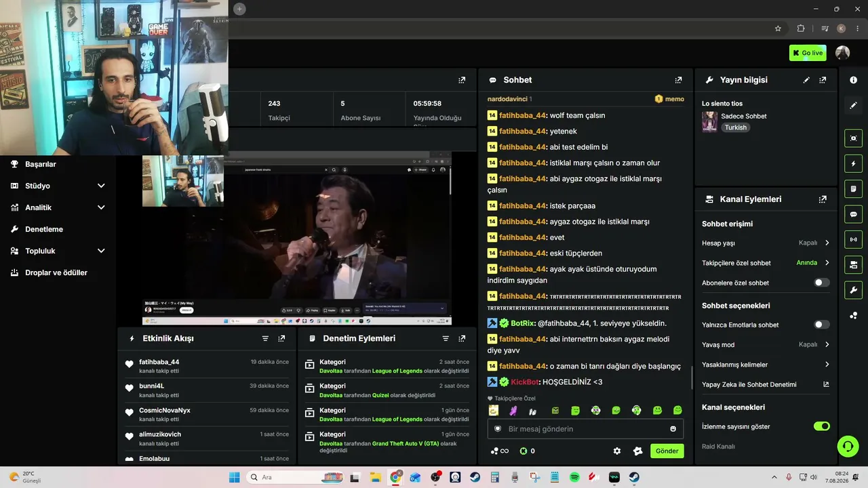Open Droplar ve ödüller in sidebar

(58, 272)
